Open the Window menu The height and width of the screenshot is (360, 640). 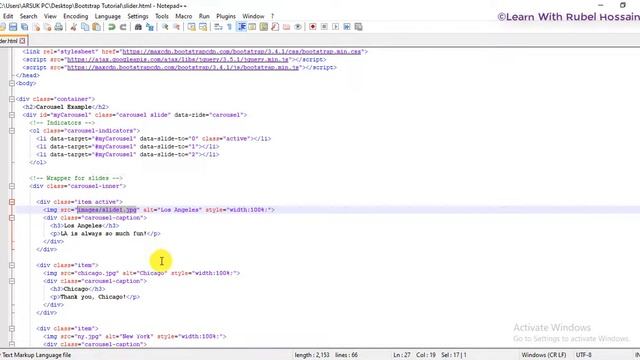pos(253,16)
